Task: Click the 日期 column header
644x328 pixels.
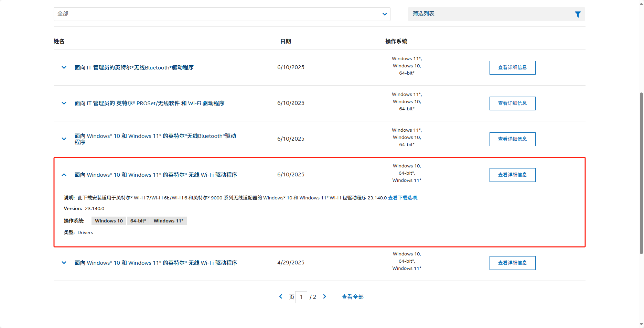Action: (286, 41)
